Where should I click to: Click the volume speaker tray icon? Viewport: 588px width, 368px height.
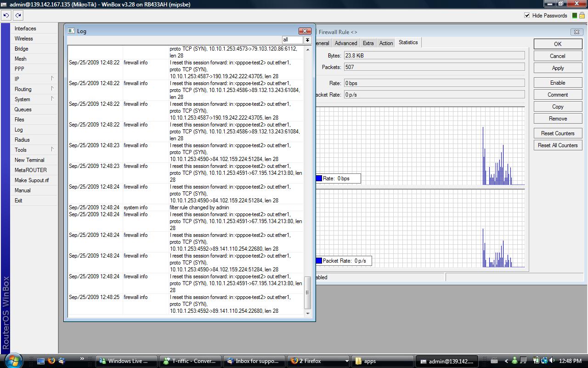552,361
